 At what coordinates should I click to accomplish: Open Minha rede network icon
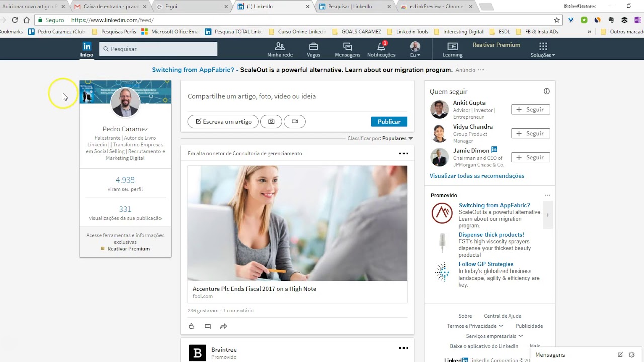point(280,49)
